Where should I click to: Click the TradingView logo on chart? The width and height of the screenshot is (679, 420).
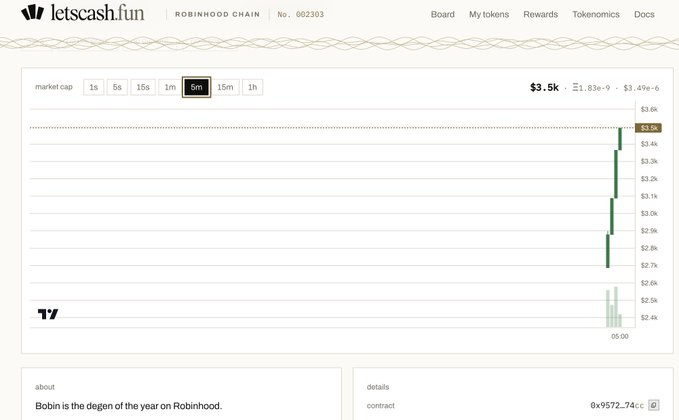pyautogui.click(x=48, y=314)
